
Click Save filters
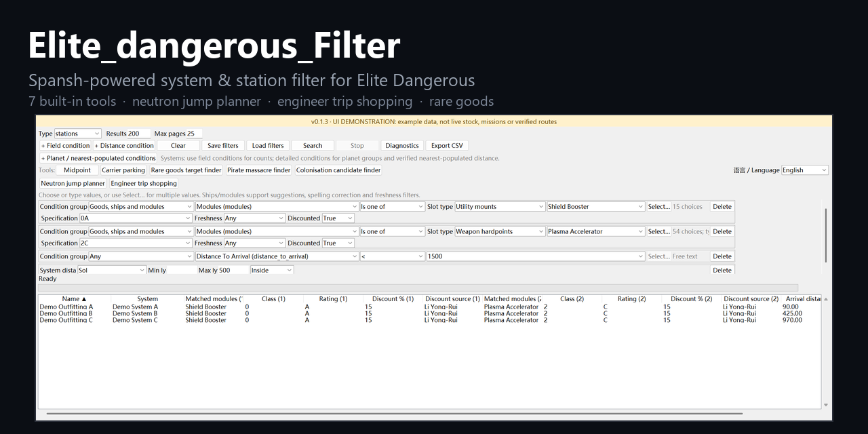(223, 145)
